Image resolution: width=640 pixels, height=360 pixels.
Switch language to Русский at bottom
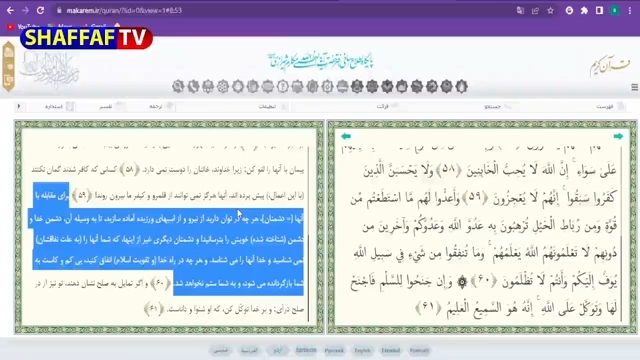coord(334,351)
